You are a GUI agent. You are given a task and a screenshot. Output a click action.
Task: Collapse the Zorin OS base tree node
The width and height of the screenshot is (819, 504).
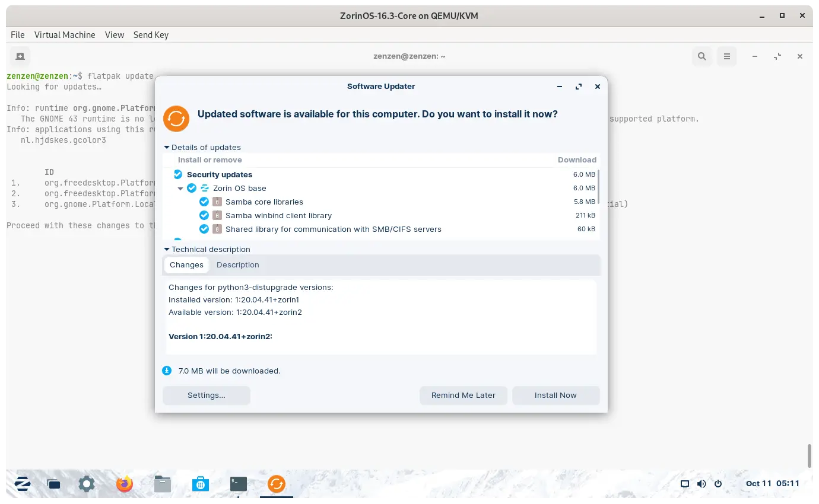coord(180,189)
